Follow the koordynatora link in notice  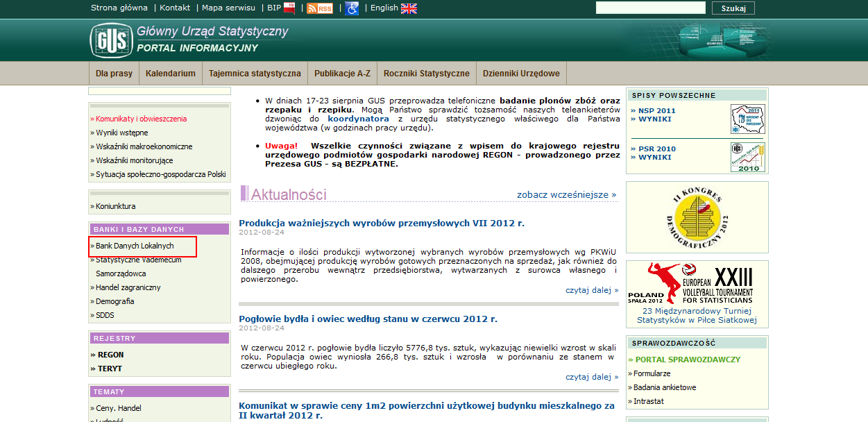pos(358,119)
